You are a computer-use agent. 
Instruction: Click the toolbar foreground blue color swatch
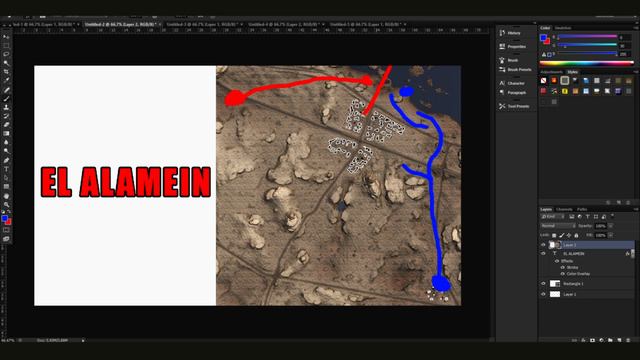click(x=4, y=219)
